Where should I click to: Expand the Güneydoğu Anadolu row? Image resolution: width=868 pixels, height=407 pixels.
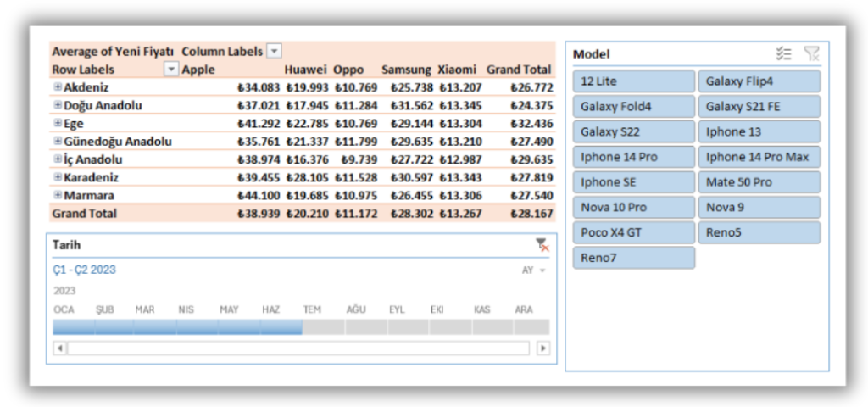coord(58,141)
